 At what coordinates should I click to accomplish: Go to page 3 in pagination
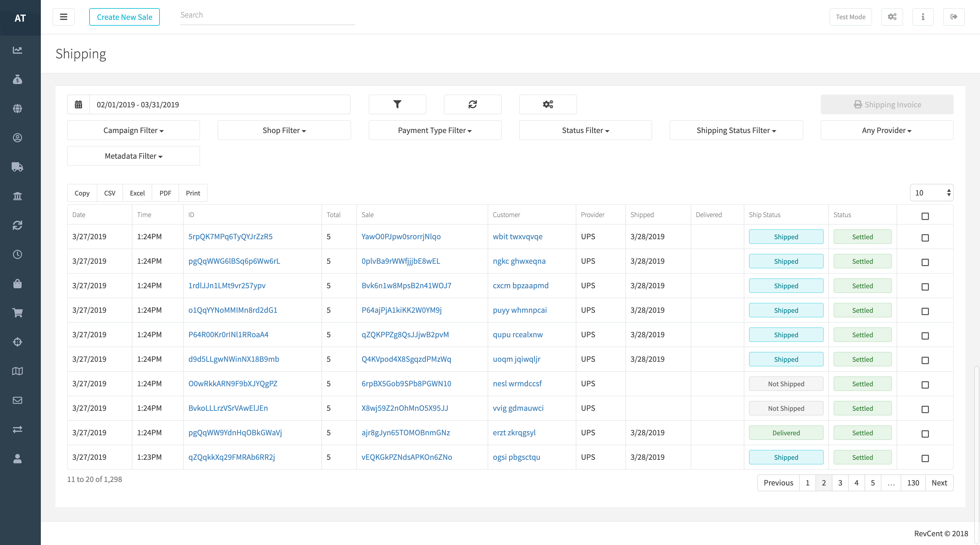point(840,483)
